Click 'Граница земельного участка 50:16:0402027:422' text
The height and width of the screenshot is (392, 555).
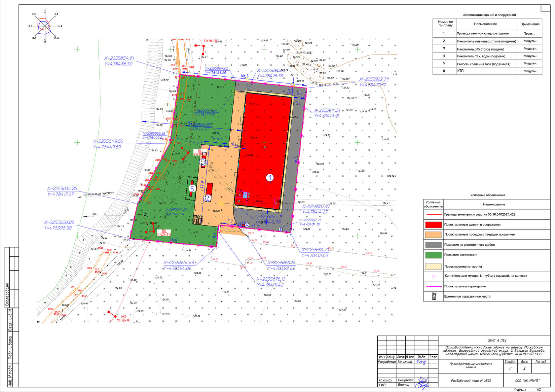click(480, 214)
